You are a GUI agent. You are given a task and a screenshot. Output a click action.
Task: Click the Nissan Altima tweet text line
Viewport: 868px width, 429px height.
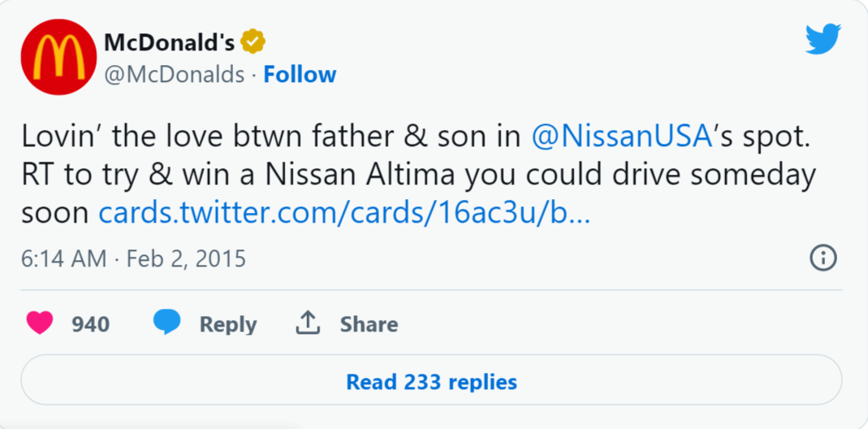pos(418,175)
